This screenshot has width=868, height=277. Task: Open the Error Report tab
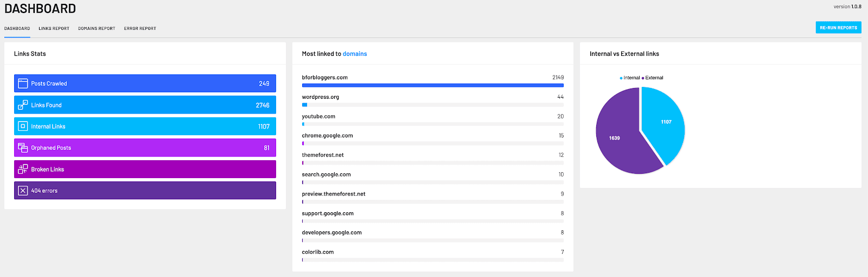pos(140,29)
